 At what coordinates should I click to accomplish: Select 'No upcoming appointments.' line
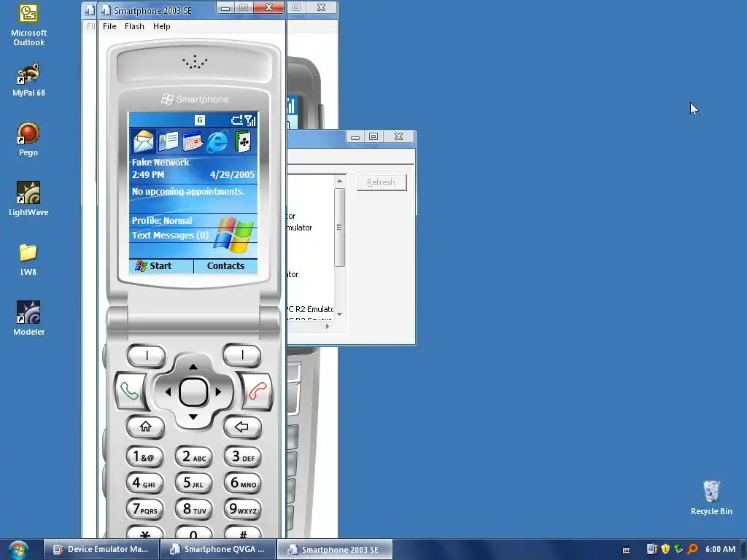coord(188,192)
